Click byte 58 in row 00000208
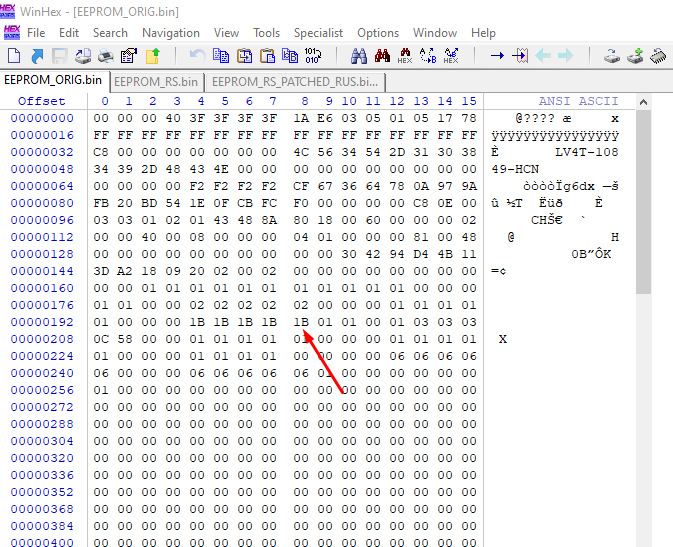Screen dimensions: 673x547 [125, 339]
